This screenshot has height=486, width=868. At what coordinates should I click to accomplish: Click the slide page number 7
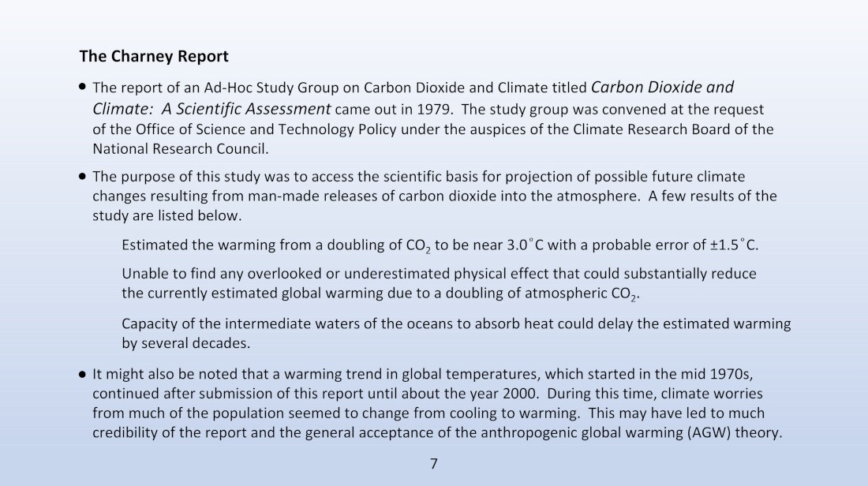click(434, 464)
